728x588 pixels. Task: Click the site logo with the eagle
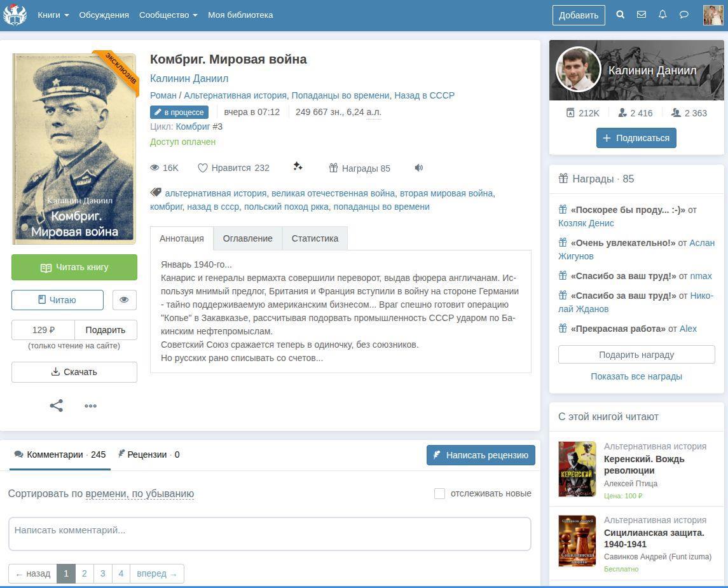coord(15,15)
